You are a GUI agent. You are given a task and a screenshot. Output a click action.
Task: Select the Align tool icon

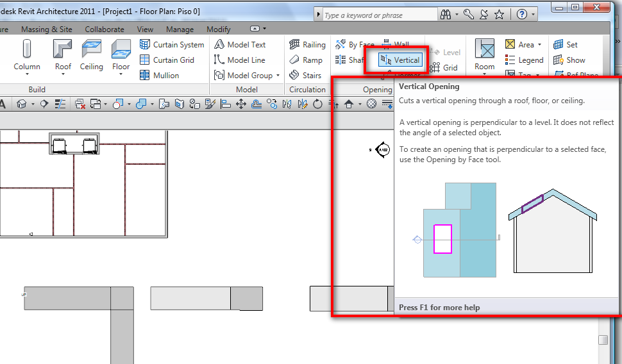pos(225,104)
